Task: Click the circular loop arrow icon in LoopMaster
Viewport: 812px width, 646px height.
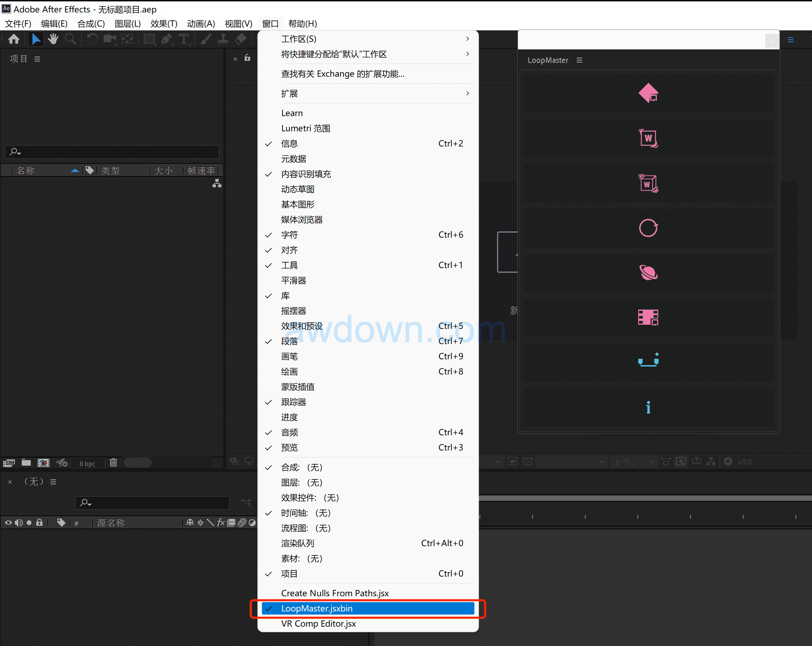Action: click(648, 228)
